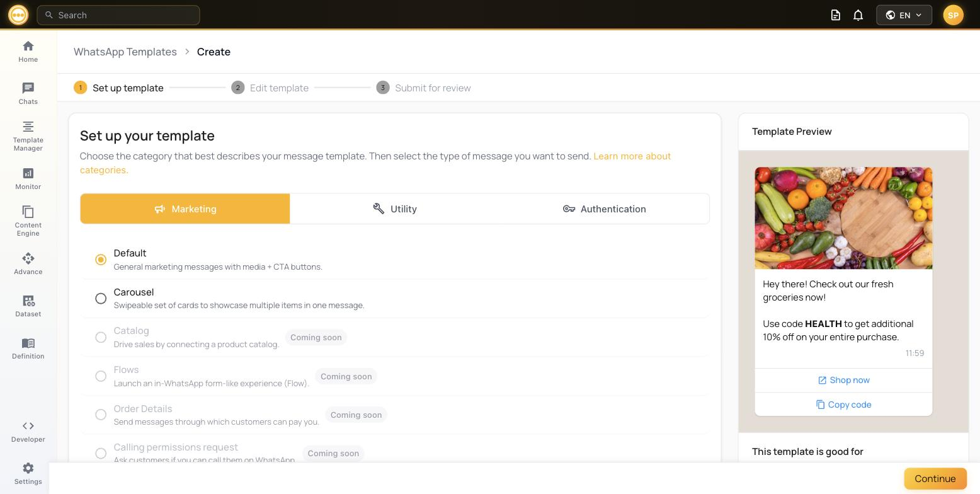
Task: Open the SP user avatar
Action: [953, 15]
